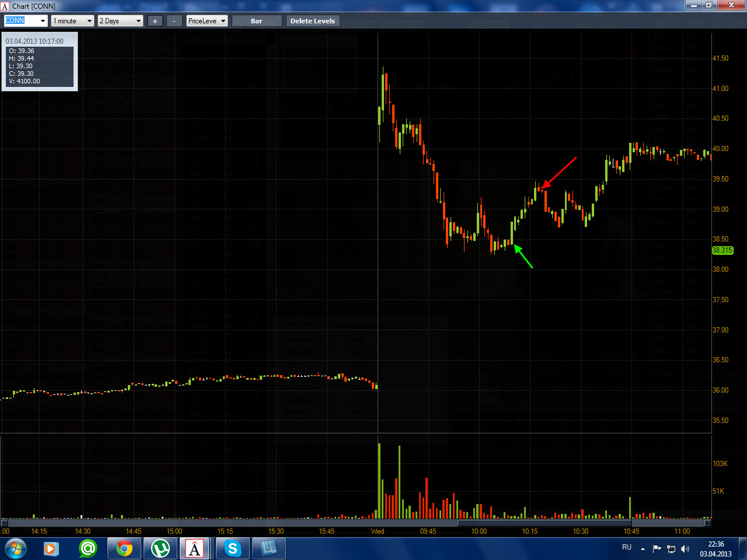Open uTorrent from the taskbar
Image resolution: width=747 pixels, height=560 pixels.
pos(160,549)
